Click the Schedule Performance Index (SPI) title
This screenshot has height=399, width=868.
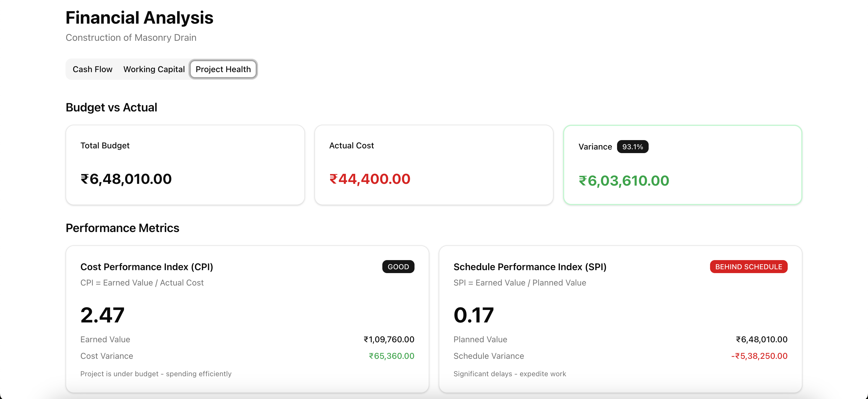530,267
